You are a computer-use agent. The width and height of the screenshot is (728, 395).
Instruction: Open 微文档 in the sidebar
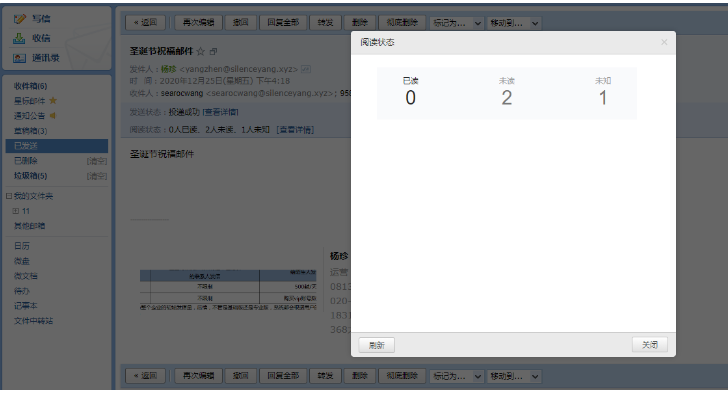pos(26,276)
